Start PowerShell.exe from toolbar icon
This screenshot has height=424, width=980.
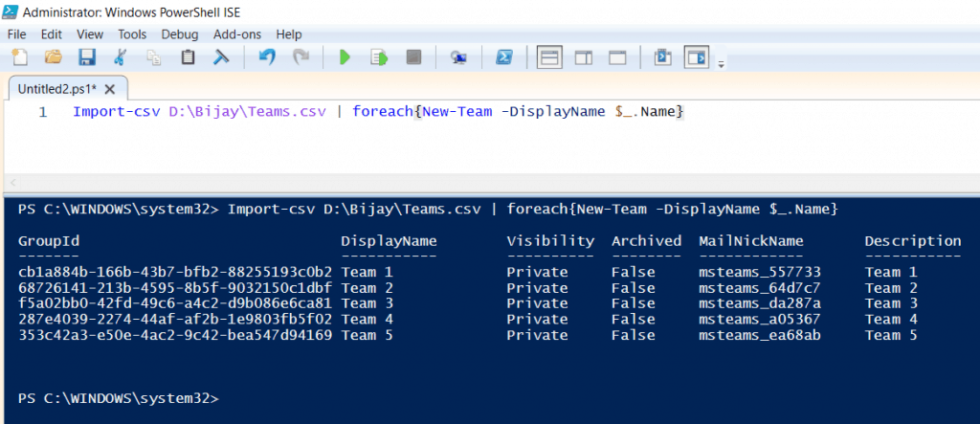click(x=504, y=58)
